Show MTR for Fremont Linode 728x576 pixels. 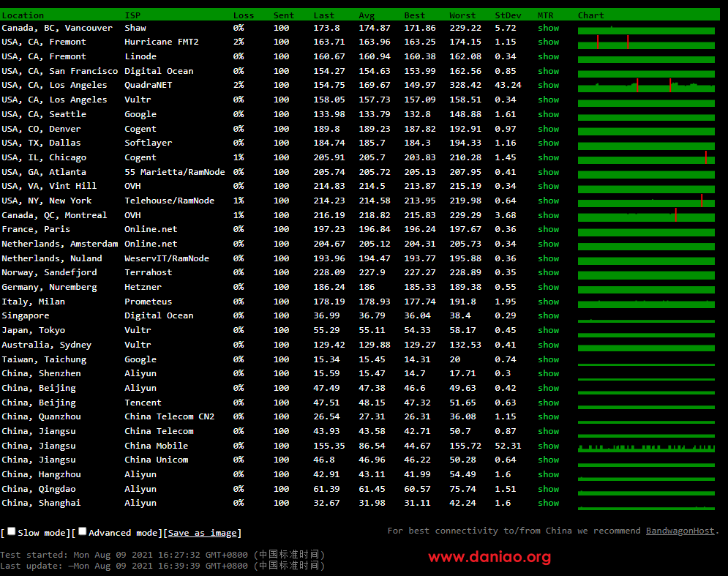coord(548,56)
